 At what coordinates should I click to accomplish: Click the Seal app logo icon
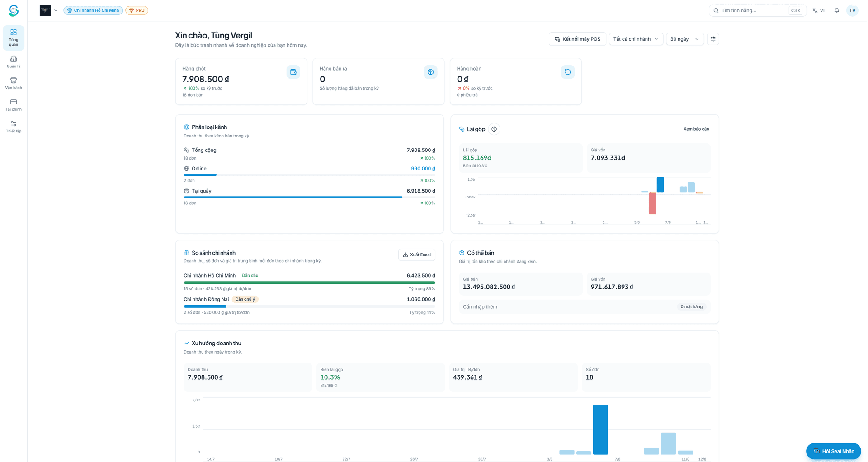tap(14, 10)
